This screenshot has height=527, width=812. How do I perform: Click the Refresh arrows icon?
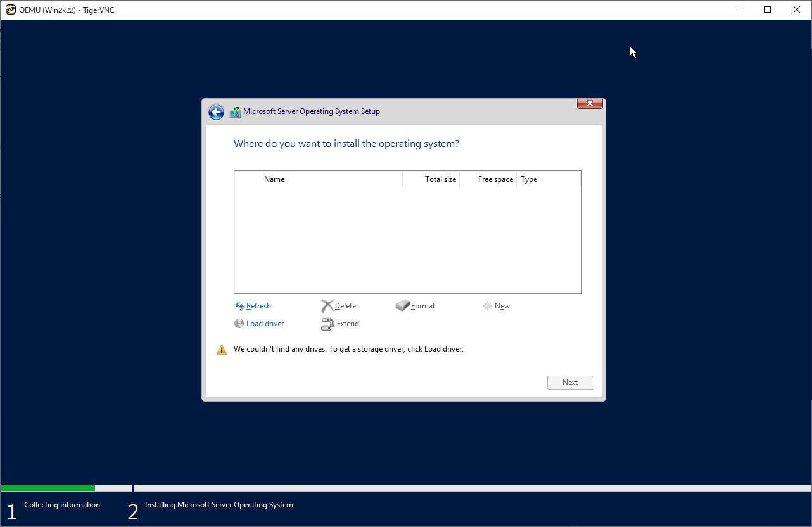click(x=239, y=306)
